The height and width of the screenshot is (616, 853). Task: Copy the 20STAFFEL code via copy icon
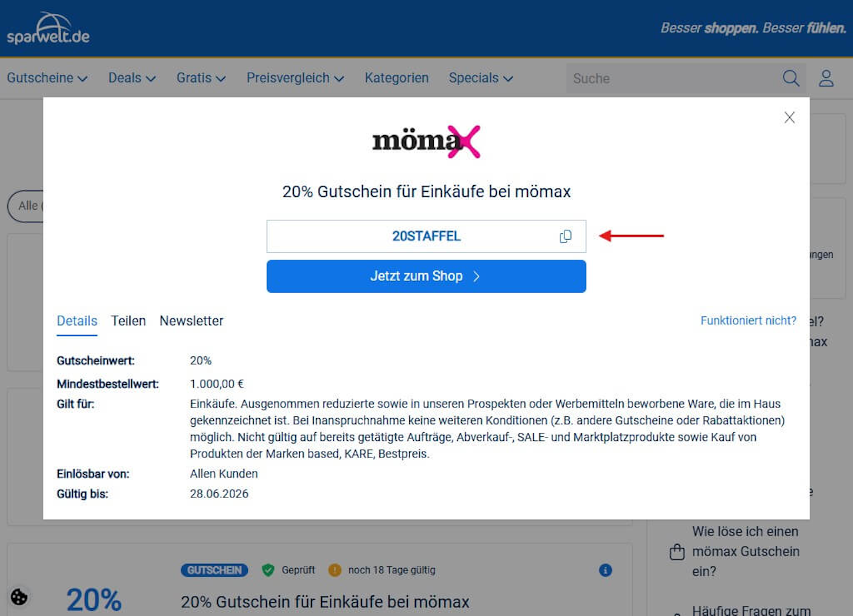[x=565, y=236]
